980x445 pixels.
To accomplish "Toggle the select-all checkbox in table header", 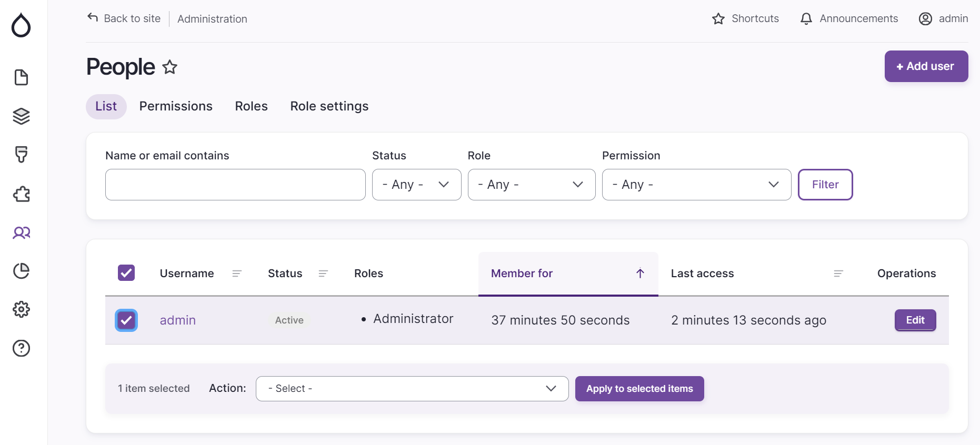I will 126,273.
